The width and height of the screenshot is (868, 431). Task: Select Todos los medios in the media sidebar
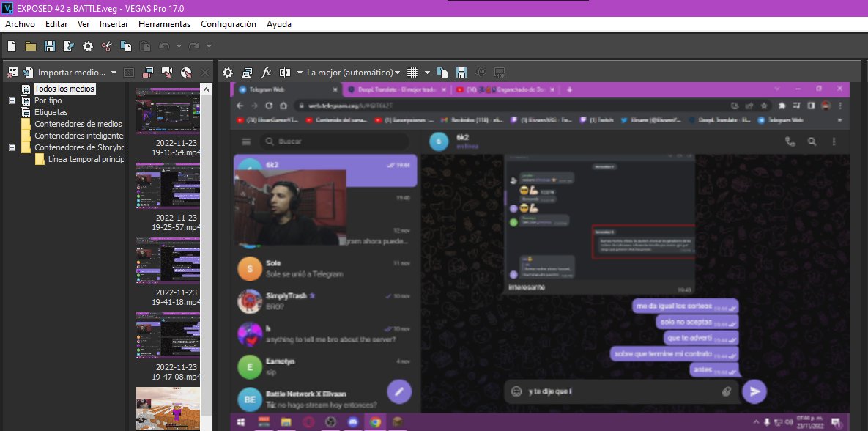(65, 88)
